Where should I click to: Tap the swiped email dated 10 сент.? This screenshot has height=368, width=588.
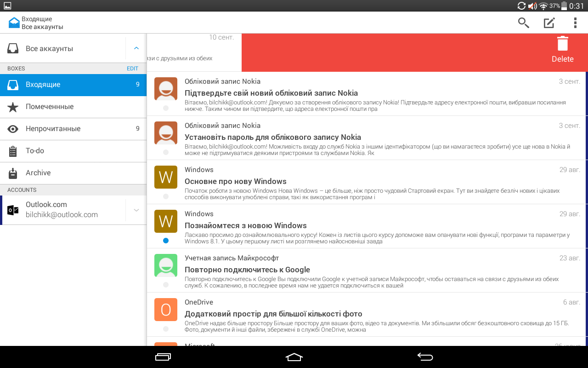(194, 52)
